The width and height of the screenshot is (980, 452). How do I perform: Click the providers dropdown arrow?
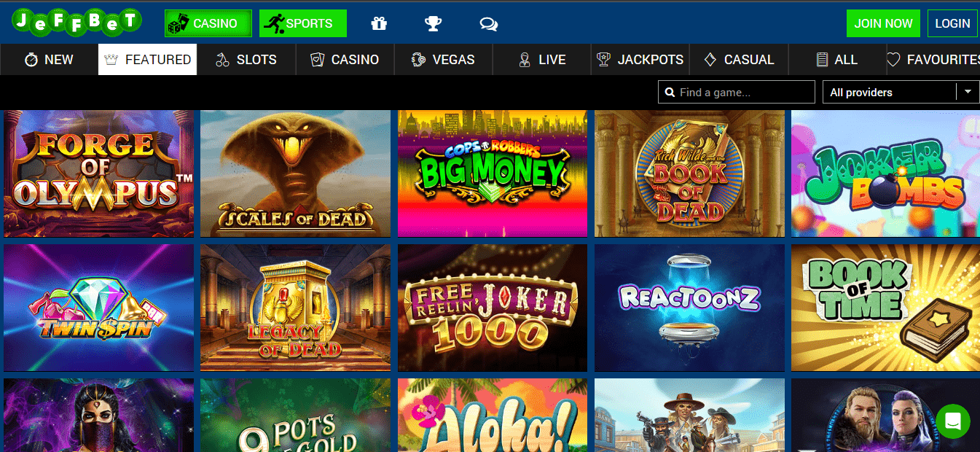pyautogui.click(x=967, y=92)
